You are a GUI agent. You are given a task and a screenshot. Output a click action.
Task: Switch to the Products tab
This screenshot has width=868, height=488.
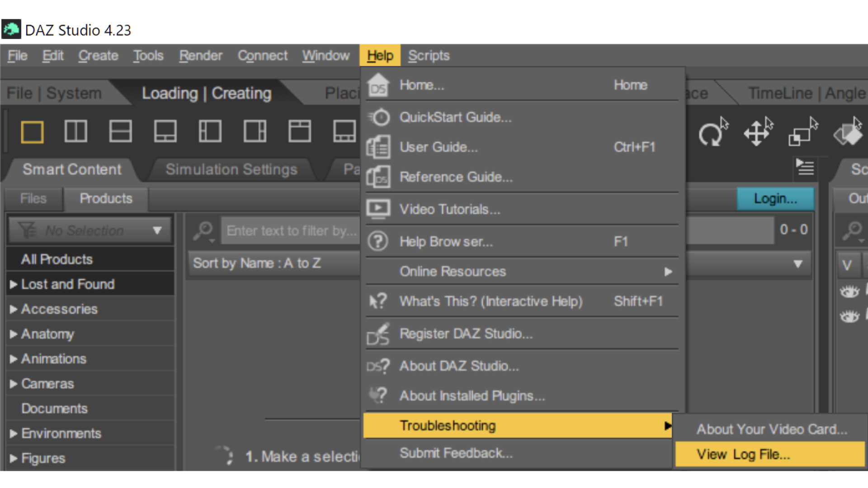pos(106,199)
